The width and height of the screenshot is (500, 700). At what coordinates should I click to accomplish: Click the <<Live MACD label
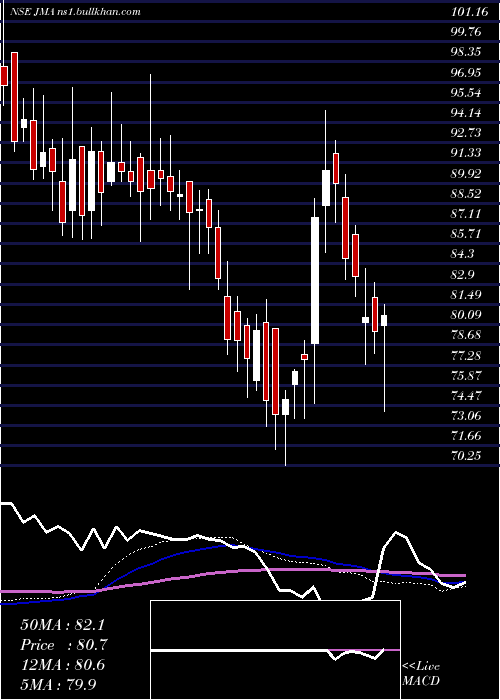(421, 673)
